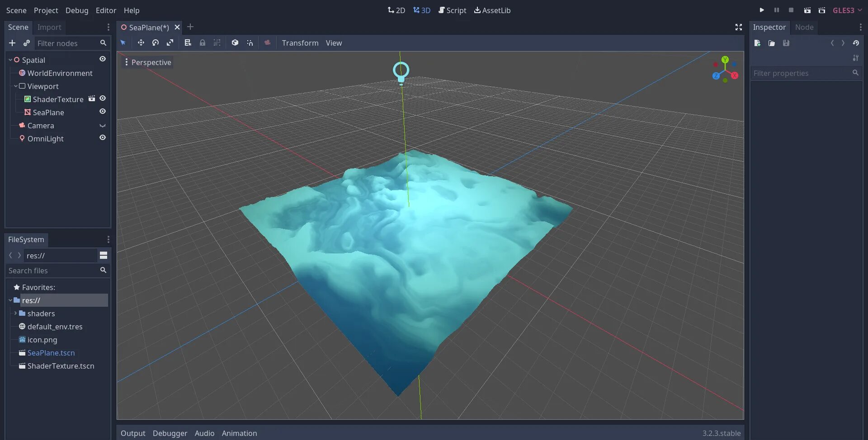Click the Filter properties field
This screenshot has width=868, height=440.
[806, 73]
